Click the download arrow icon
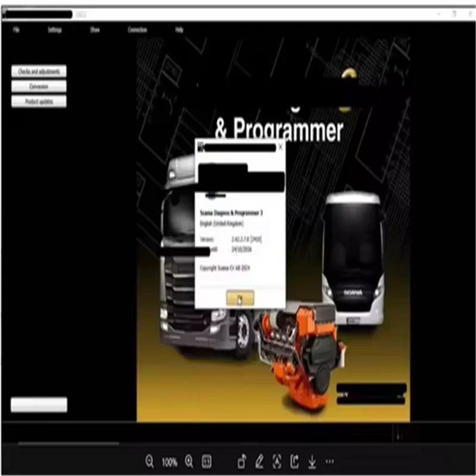Viewport: 476px width, 476px height. pyautogui.click(x=312, y=462)
